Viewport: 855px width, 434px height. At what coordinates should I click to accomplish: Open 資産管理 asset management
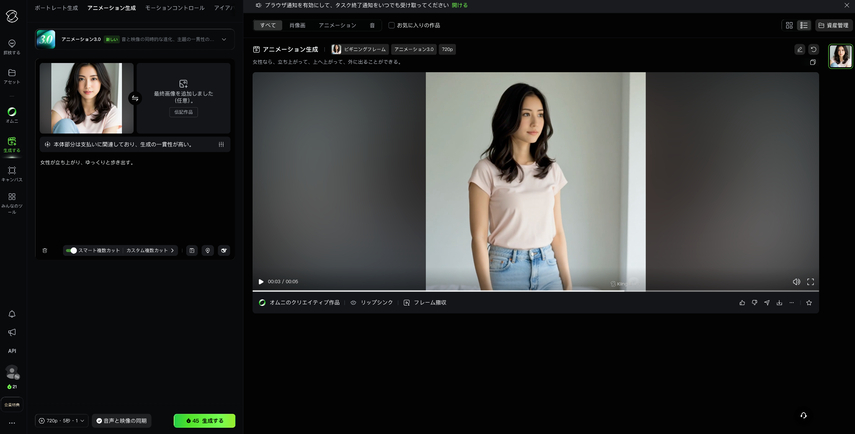click(x=833, y=25)
